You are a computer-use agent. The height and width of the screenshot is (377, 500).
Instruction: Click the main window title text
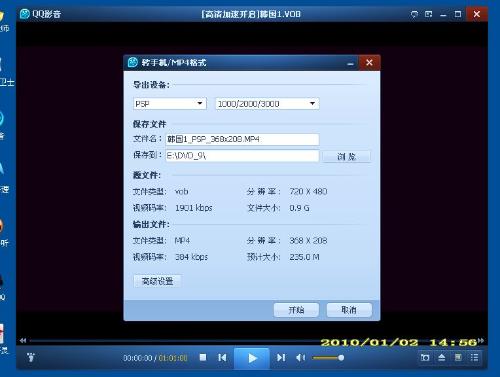click(x=251, y=14)
